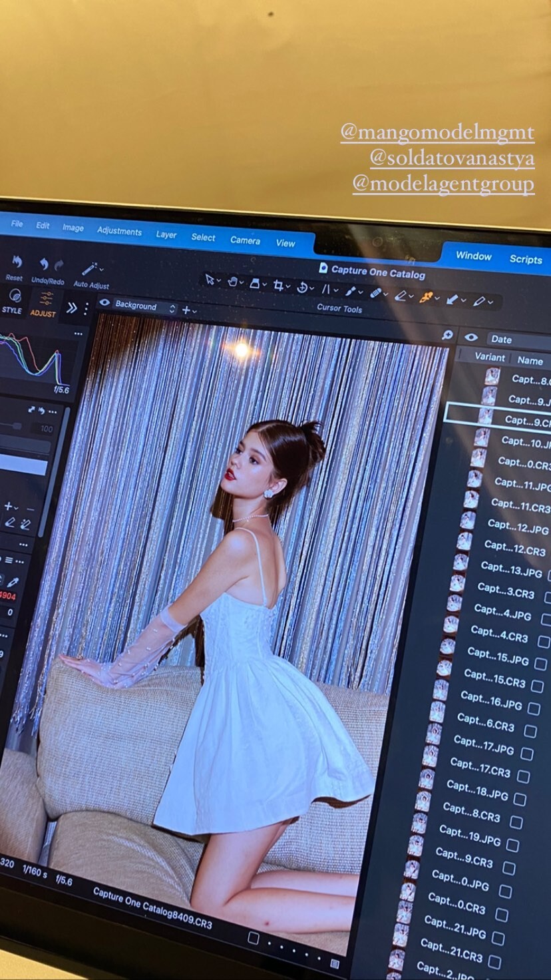The width and height of the screenshot is (551, 980).
Task: Click the minus icon in the left tool panel
Action: 29,509
